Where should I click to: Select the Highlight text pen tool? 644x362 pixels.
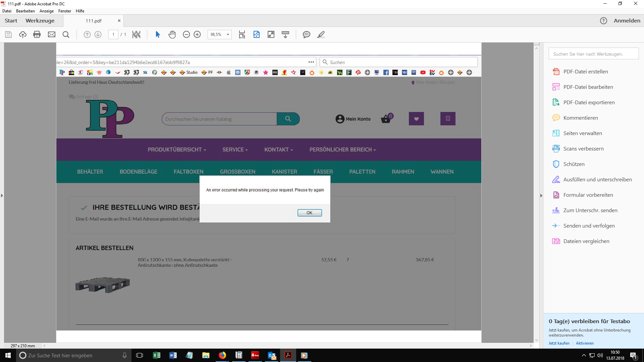[321, 35]
